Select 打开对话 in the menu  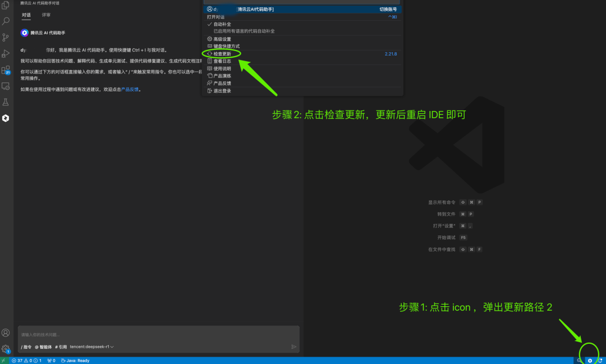[302, 17]
